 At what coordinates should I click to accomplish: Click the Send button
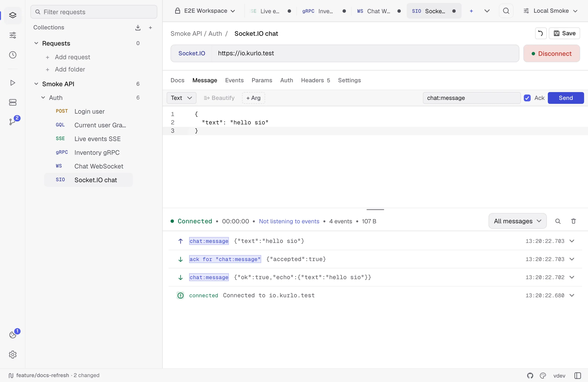click(x=566, y=98)
